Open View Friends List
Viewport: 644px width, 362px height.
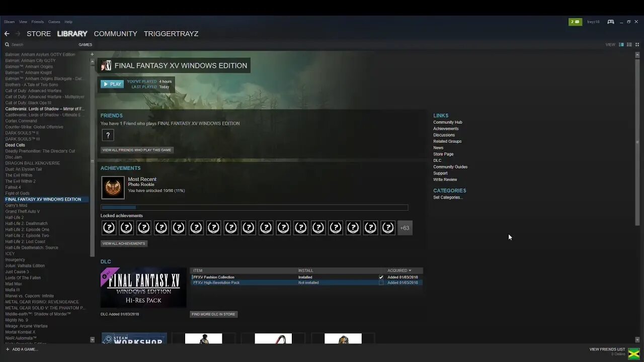[607, 349]
